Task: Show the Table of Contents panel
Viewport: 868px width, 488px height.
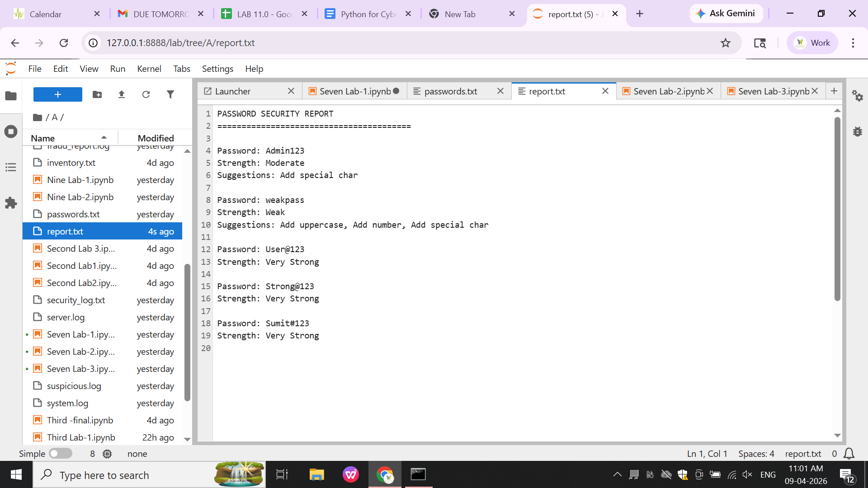Action: tap(11, 167)
